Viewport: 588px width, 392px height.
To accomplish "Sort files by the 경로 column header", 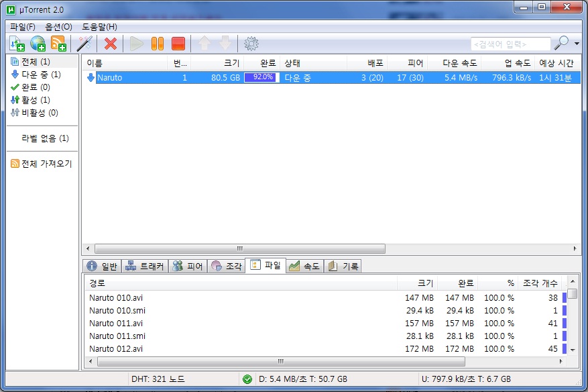I will pyautogui.click(x=241, y=283).
